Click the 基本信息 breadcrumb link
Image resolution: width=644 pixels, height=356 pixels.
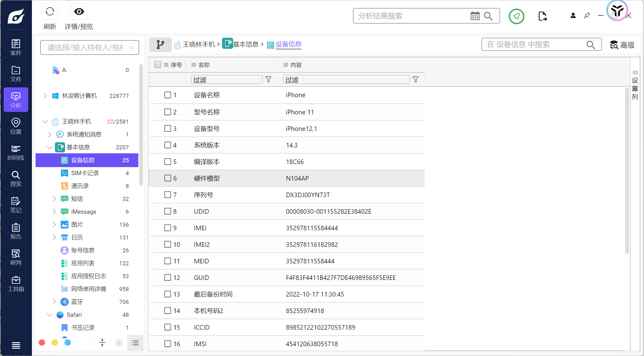coord(245,44)
